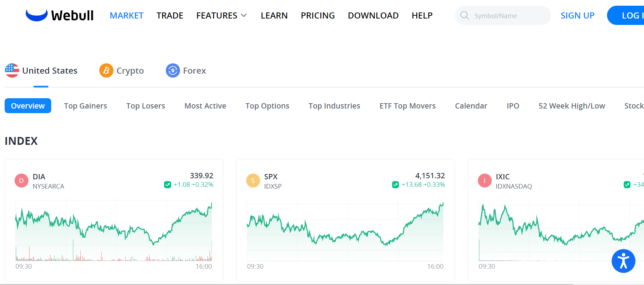The image size is (644, 285).
Task: Go to the LEARN page
Action: pos(274,16)
